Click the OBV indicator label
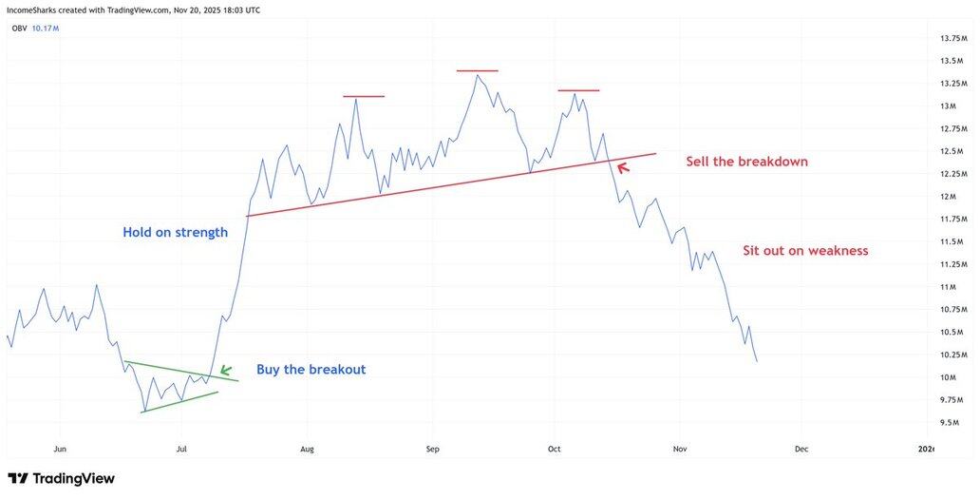 [x=19, y=29]
